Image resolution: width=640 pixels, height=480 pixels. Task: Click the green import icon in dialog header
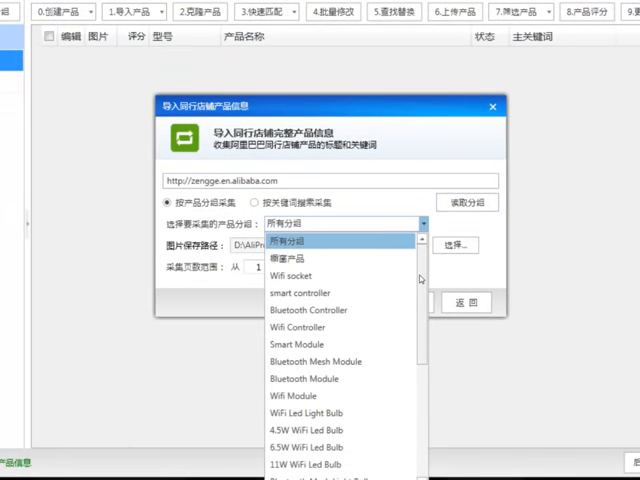185,138
